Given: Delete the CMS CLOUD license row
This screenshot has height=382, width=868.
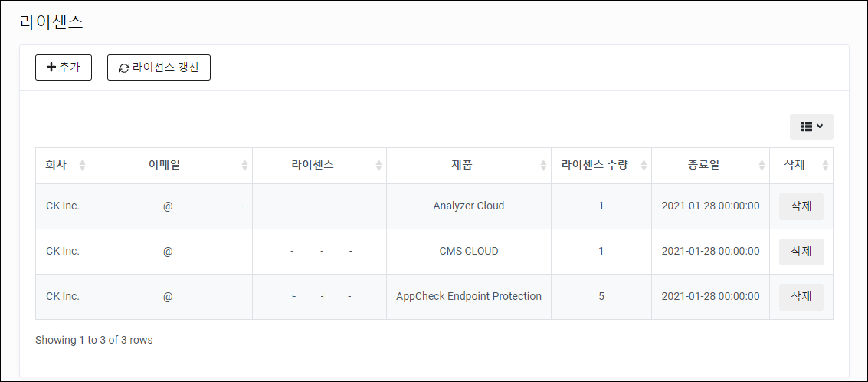Looking at the screenshot, I should [801, 252].
